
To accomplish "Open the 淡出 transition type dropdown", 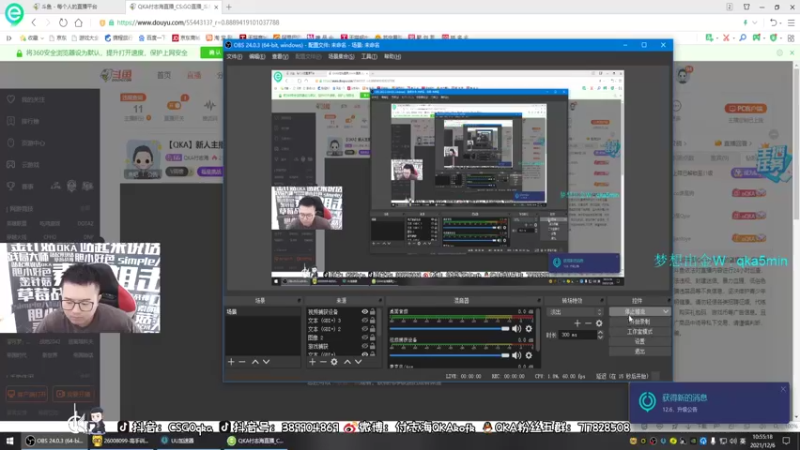I will click(574, 312).
